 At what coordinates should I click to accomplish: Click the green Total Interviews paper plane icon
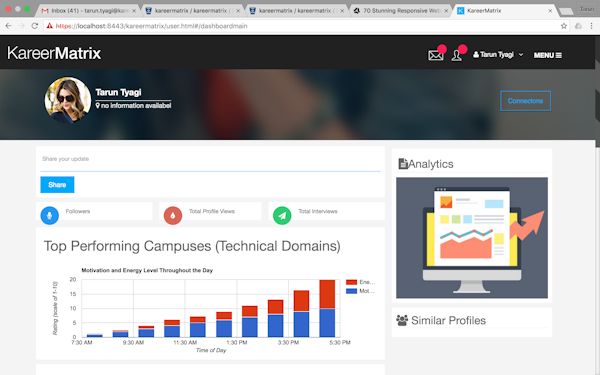pos(282,215)
